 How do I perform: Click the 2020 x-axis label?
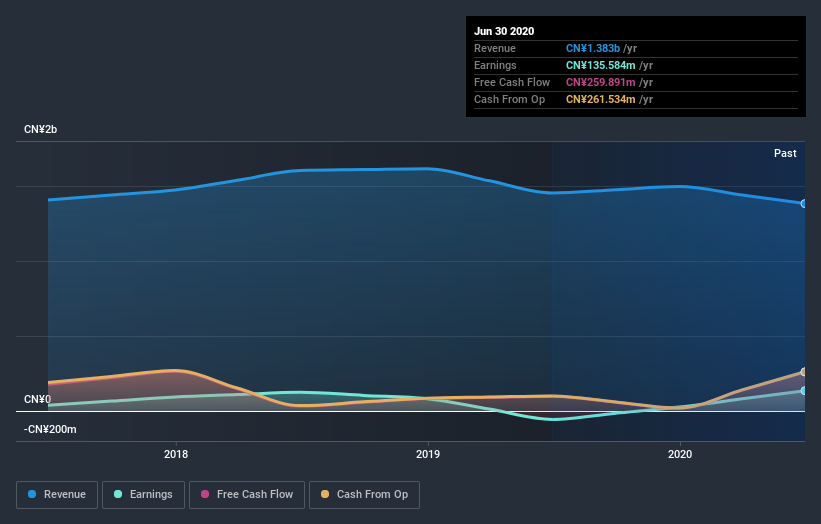tap(680, 454)
